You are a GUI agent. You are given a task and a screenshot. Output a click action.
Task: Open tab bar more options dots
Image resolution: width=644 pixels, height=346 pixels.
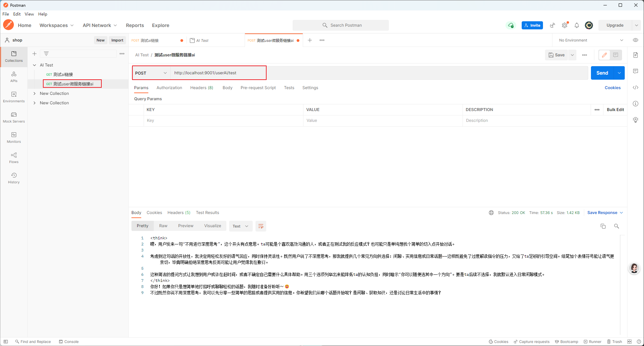[x=322, y=40]
